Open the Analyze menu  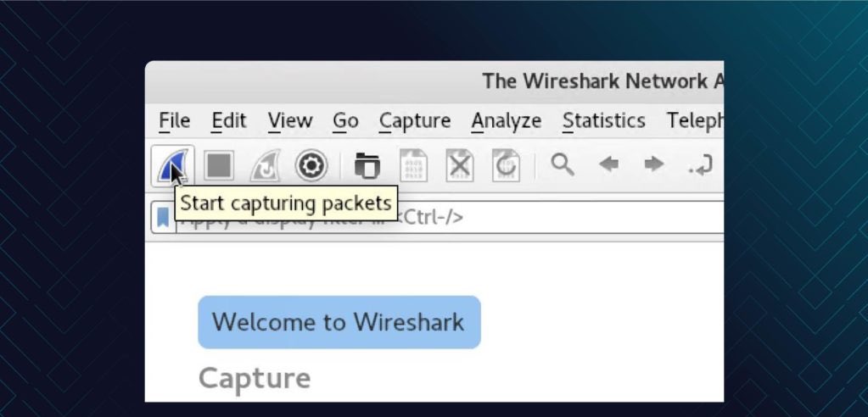click(x=507, y=120)
